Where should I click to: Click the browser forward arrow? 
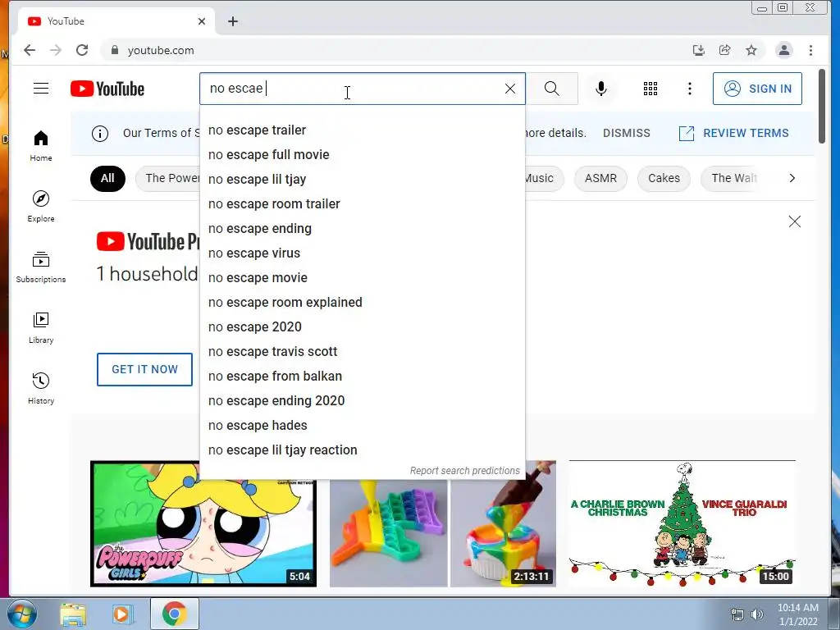click(x=56, y=50)
